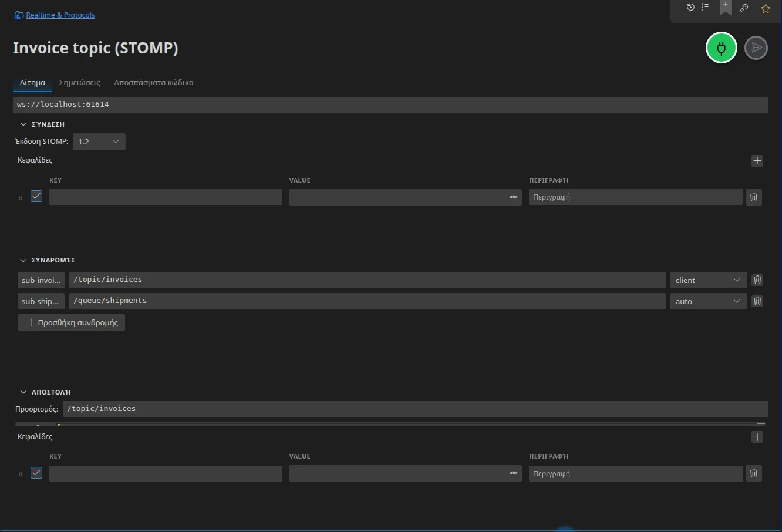Delete the connection header row
Screen dimensions: 782x532
pos(754,197)
